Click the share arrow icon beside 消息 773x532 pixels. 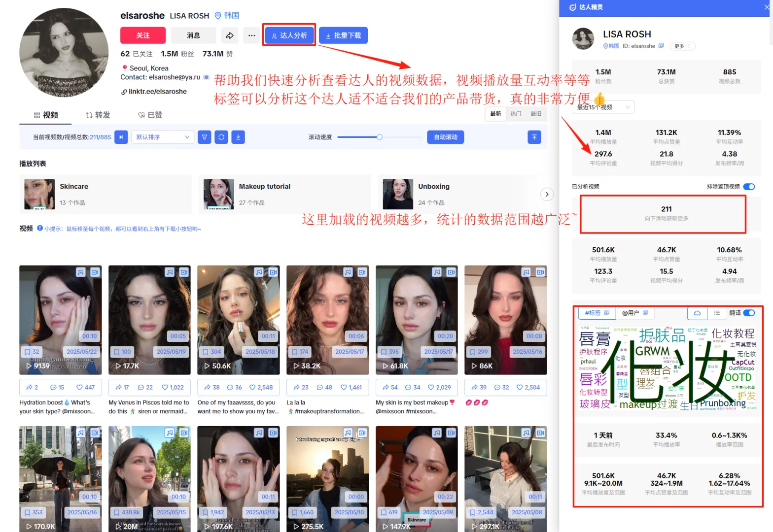230,35
